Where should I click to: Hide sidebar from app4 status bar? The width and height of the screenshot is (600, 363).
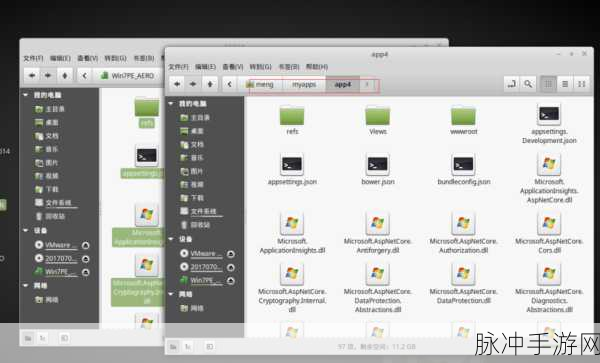tap(210, 347)
